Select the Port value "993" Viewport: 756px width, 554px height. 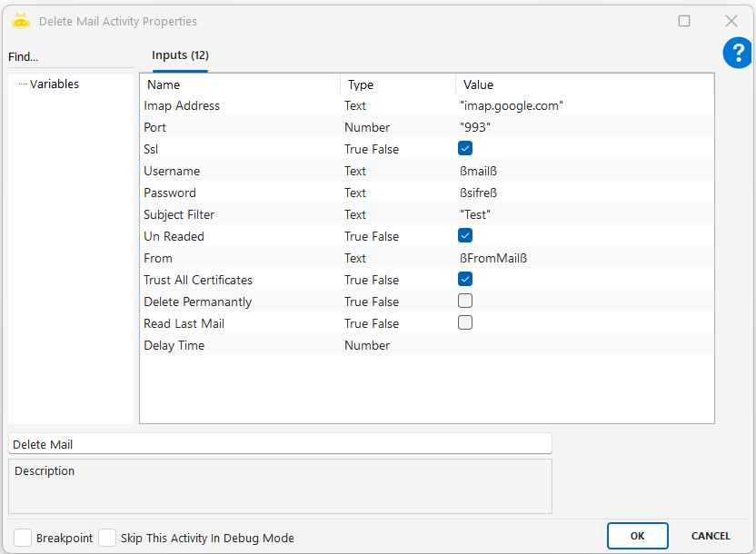(476, 128)
